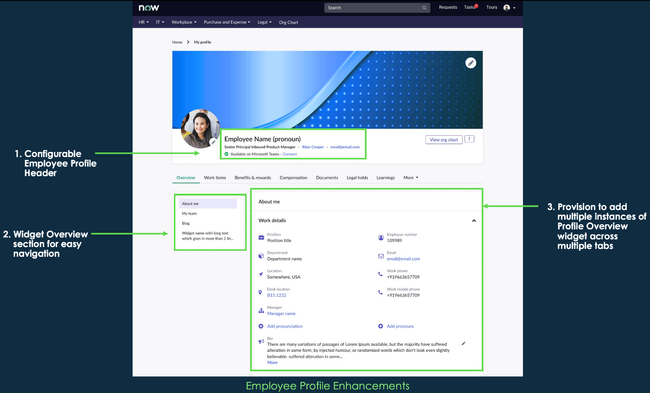
Task: Switch to the Benefits & rewards tab
Action: 253,177
